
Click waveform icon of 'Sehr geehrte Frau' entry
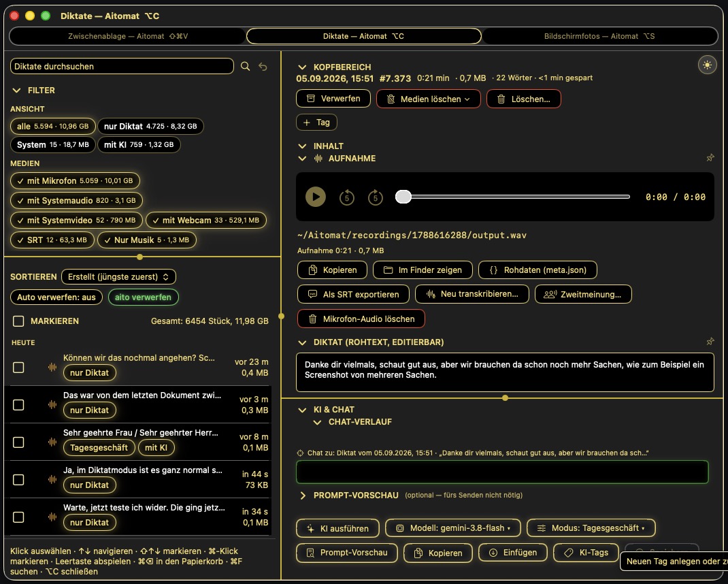pos(52,442)
